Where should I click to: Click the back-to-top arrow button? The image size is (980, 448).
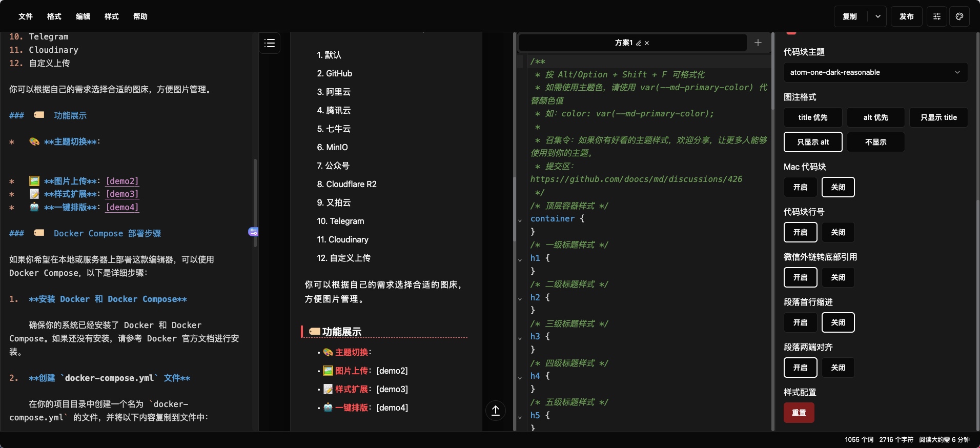496,411
